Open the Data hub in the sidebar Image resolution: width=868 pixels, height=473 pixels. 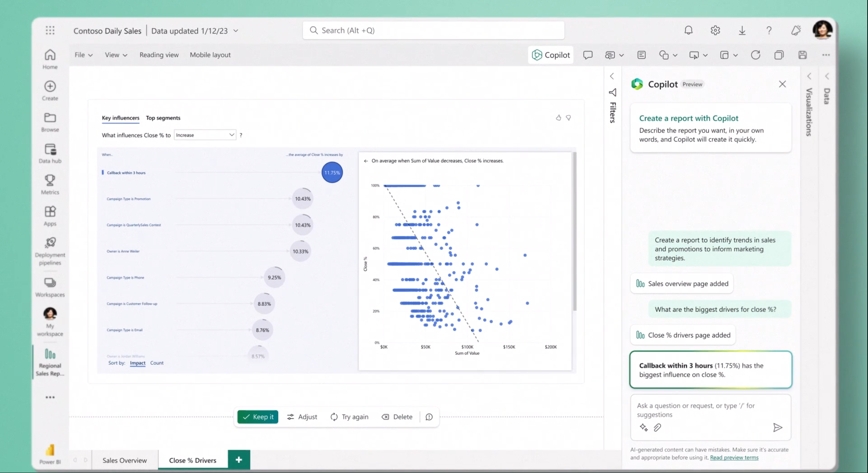click(x=50, y=153)
